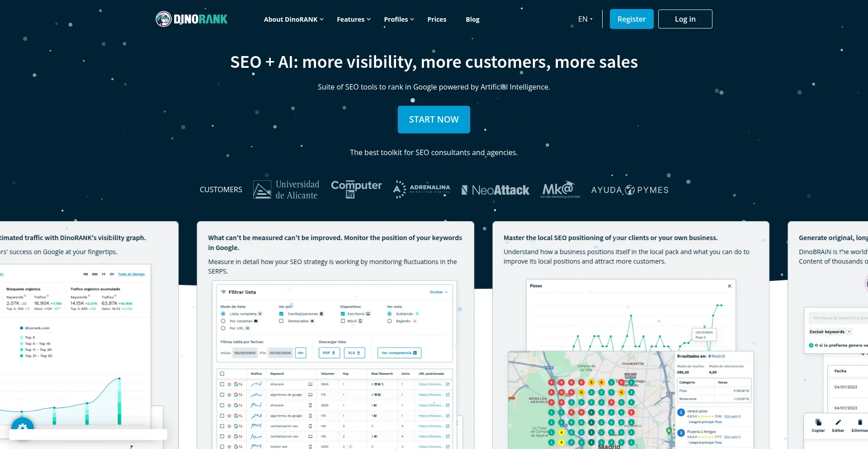Close the Pizzas chart panel
This screenshot has width=868, height=449.
pyautogui.click(x=729, y=286)
